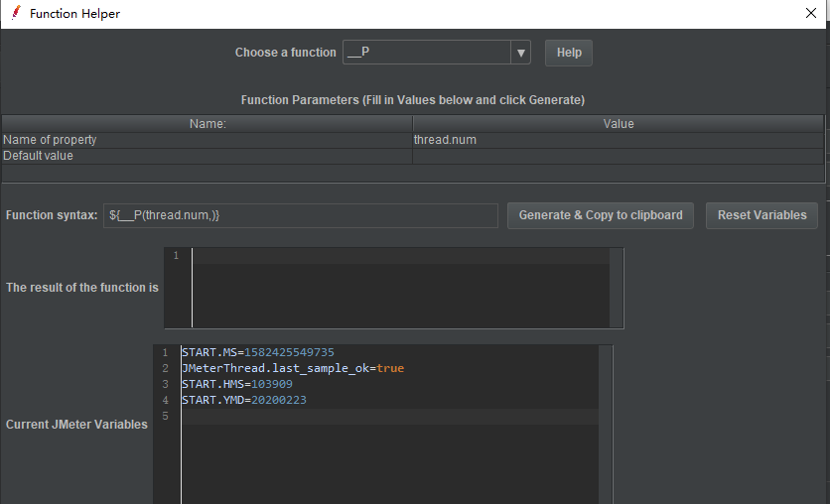
Task: Click the START.YMD=20200223 line
Action: tap(244, 400)
